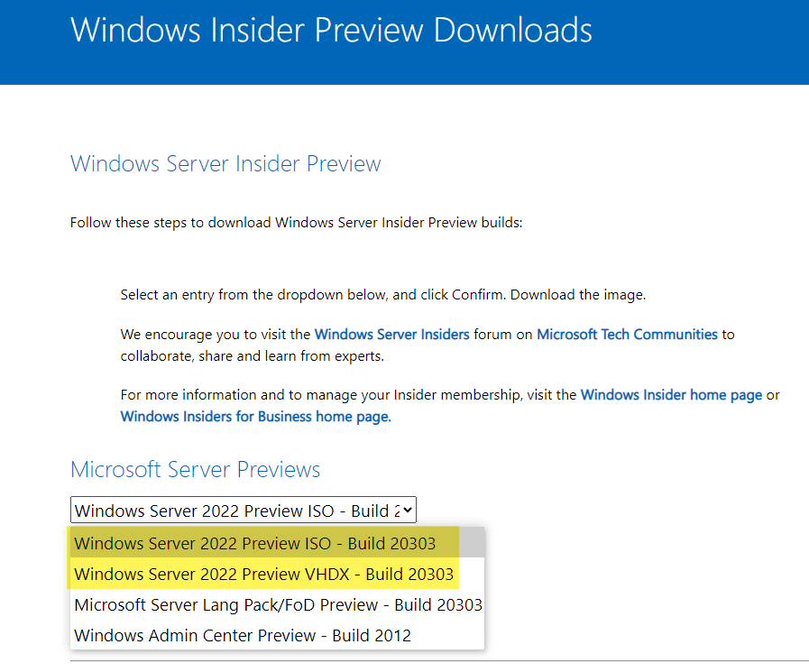
Task: Visit the Microsoft Tech Communities link
Action: [626, 334]
